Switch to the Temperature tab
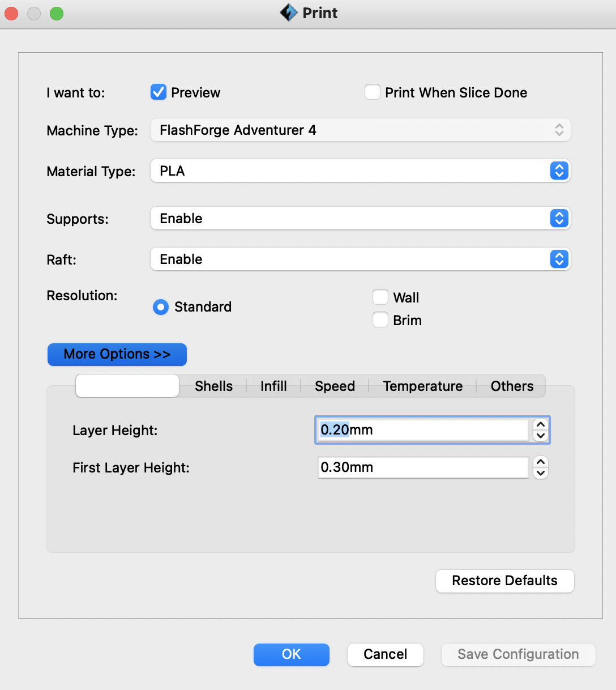616x690 pixels. [422, 386]
